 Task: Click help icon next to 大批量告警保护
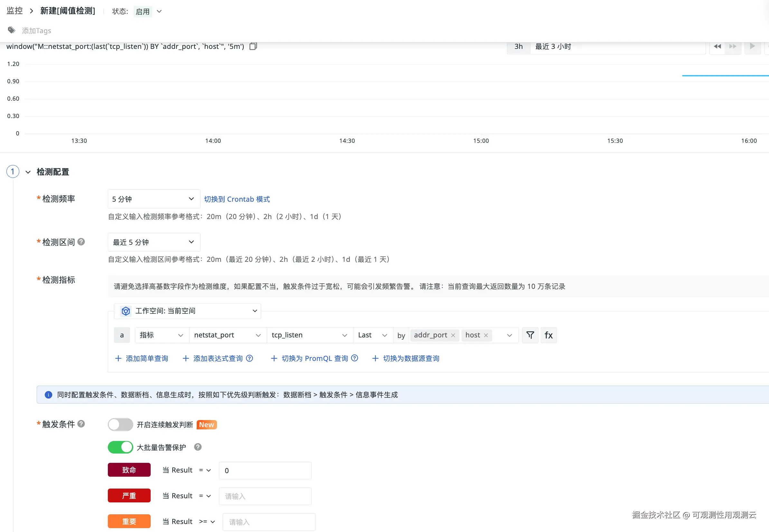198,447
